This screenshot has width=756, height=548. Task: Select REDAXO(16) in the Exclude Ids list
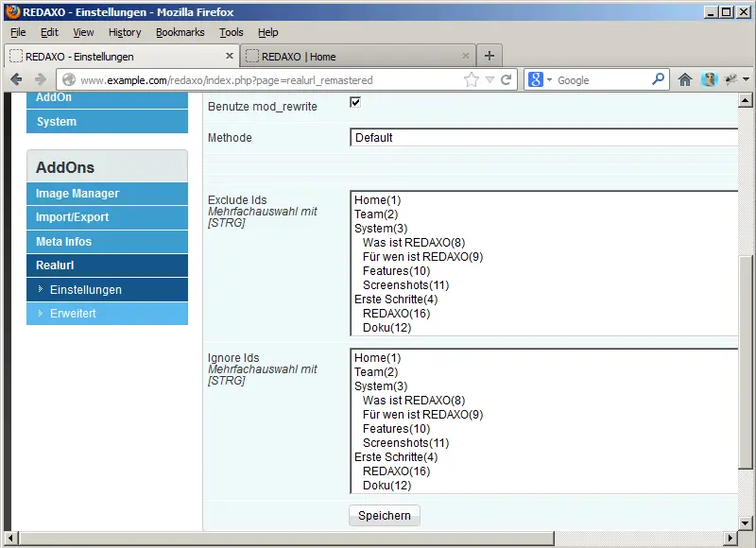(x=544, y=314)
